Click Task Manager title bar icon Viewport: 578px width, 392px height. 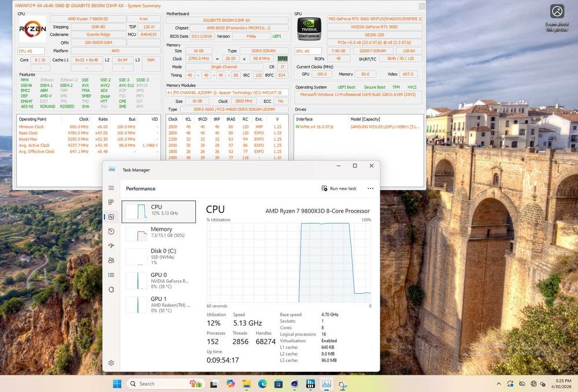[112, 169]
